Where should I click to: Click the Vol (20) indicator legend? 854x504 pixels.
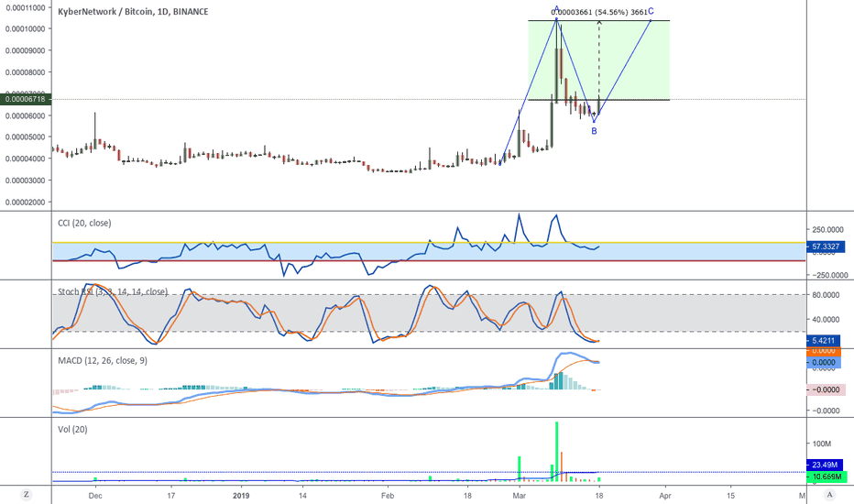72,430
